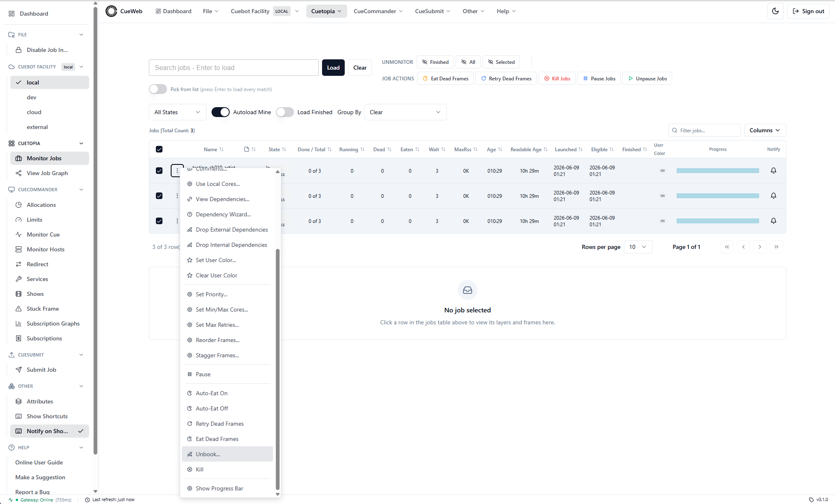
Task: Open the All States dropdown
Action: pyautogui.click(x=177, y=112)
